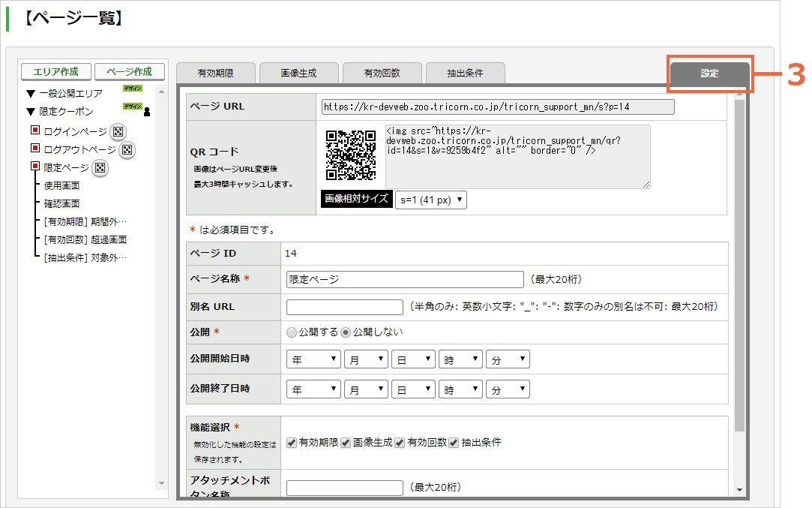
Task: Uncheck the 抽出条件 function checkbox
Action: point(454,443)
